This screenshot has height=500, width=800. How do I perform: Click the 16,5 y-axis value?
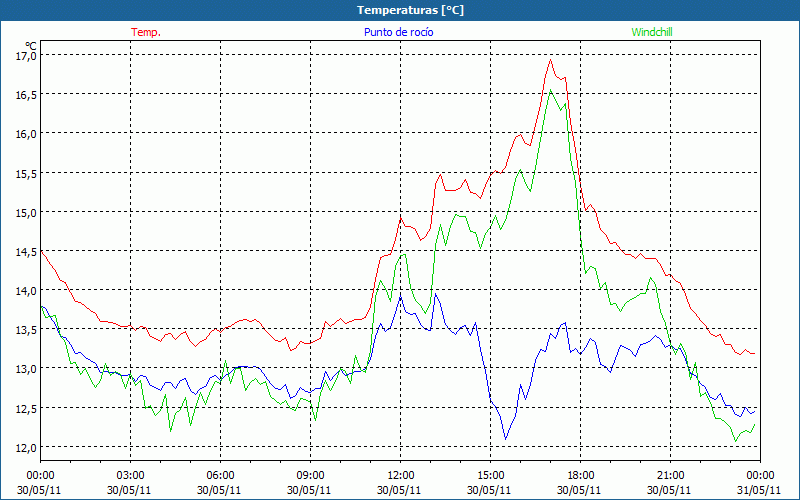pyautogui.click(x=27, y=94)
